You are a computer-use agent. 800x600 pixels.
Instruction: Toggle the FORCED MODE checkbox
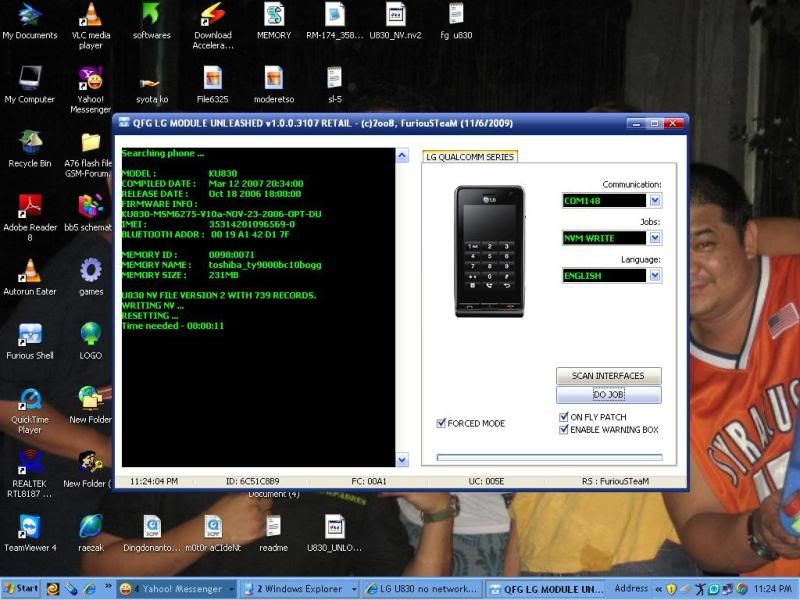pos(441,423)
